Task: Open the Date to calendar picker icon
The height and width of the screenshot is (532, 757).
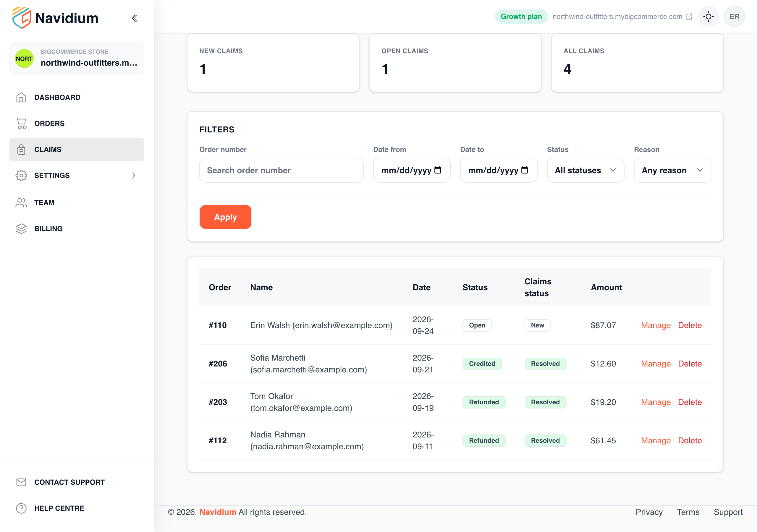Action: point(525,170)
